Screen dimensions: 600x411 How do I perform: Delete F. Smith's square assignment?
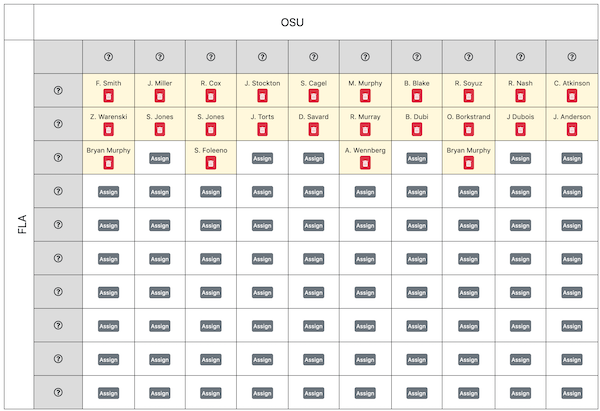tap(109, 96)
